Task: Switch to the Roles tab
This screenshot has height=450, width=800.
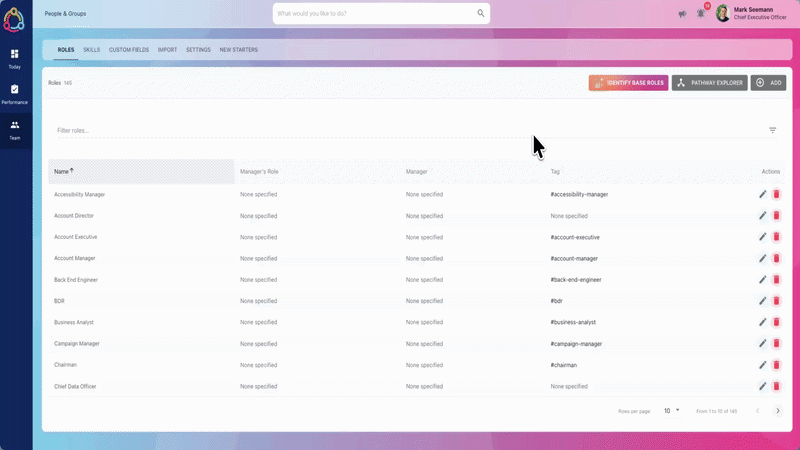Action: [x=66, y=50]
